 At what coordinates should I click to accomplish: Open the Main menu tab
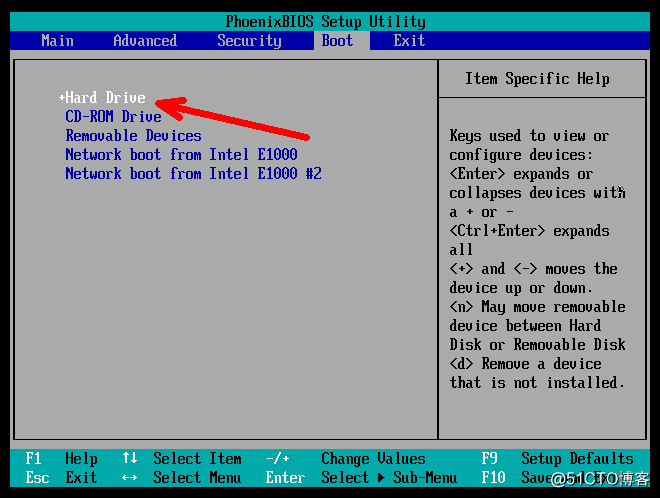[57, 40]
